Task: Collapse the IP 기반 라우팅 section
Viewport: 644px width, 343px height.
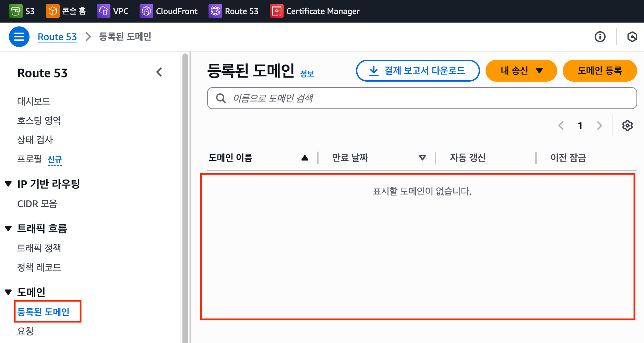Action: (x=9, y=184)
